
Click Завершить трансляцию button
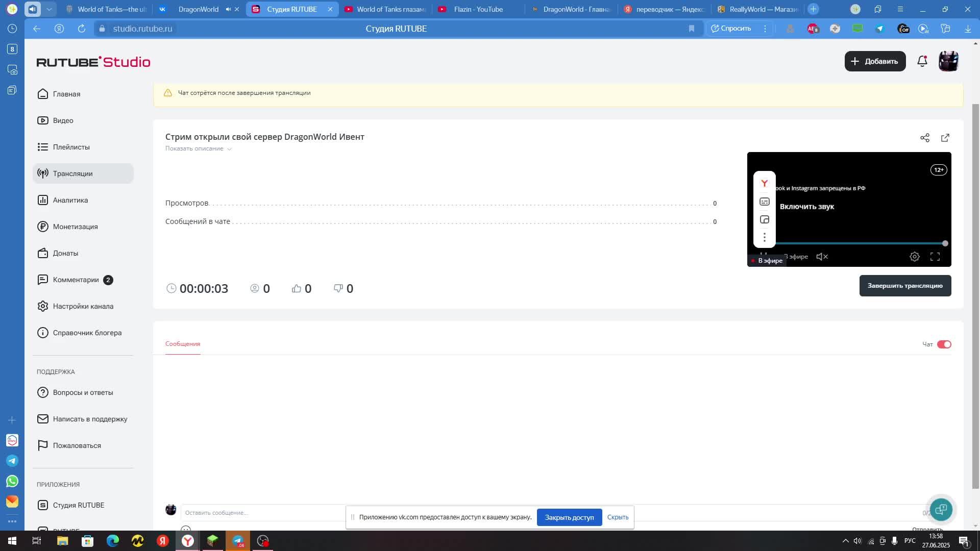pos(905,286)
